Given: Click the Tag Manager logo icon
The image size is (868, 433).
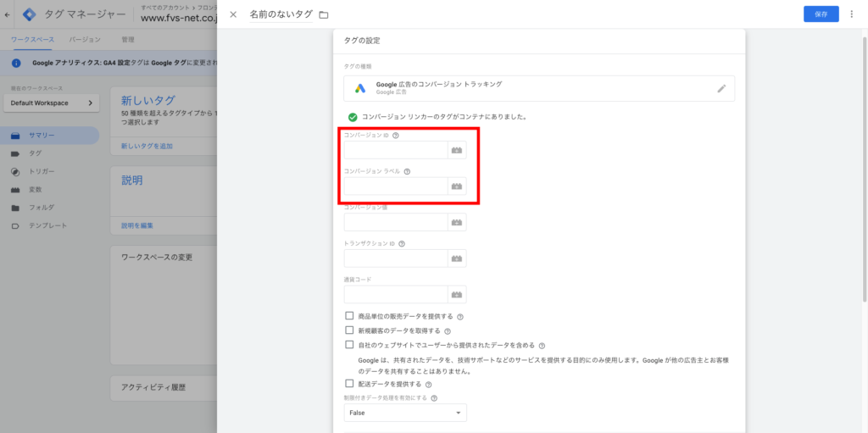Looking at the screenshot, I should 30,15.
